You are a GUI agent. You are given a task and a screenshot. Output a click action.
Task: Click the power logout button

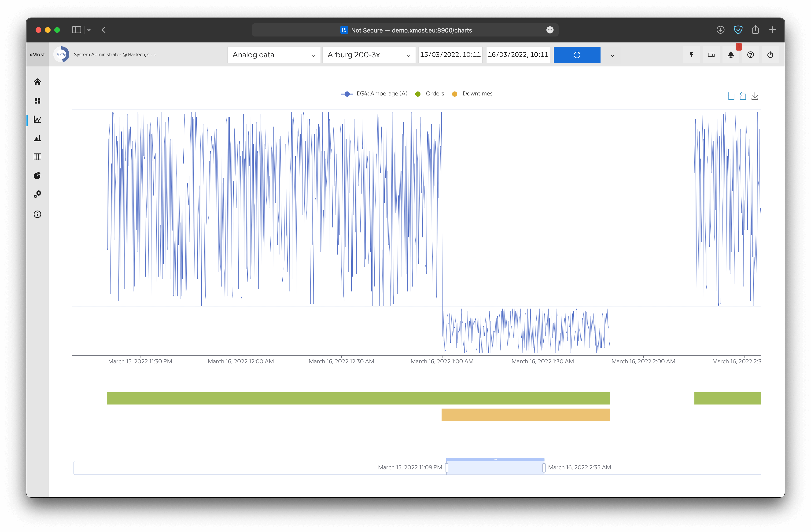(770, 55)
